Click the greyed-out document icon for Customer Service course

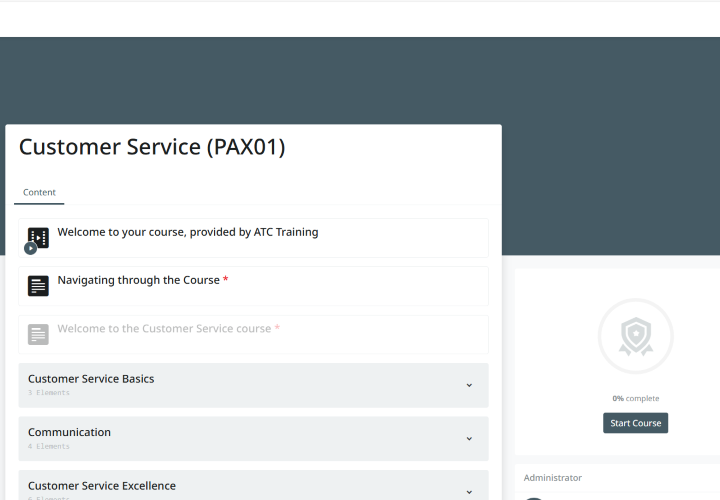click(38, 334)
